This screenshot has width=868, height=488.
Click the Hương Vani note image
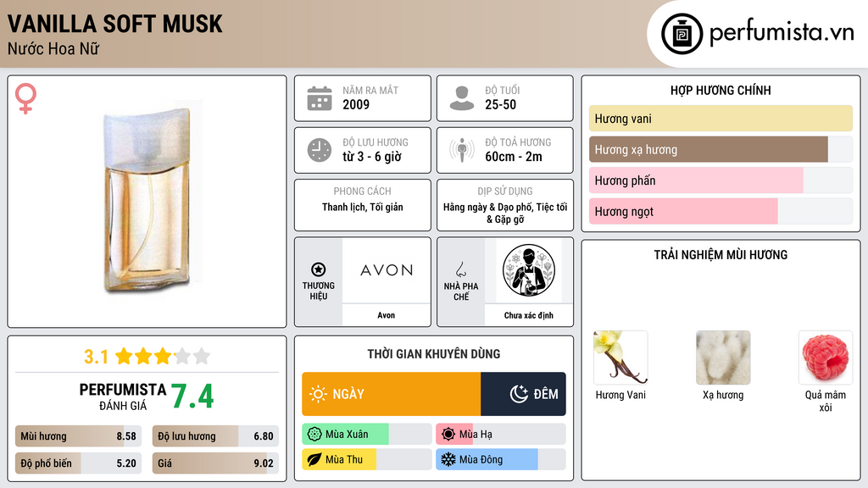coord(620,358)
